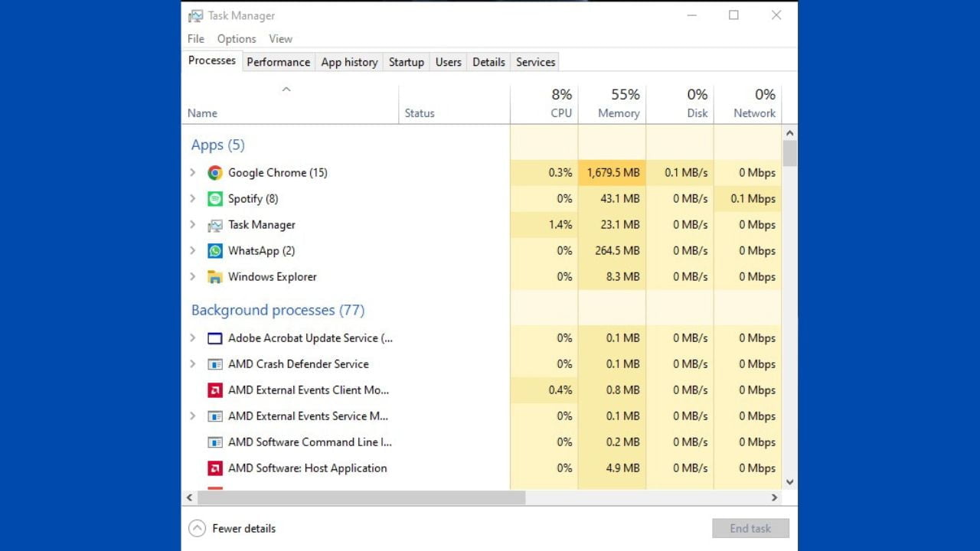Viewport: 980px width, 551px height.
Task: Expand the AMD External Events Service entry
Action: point(193,416)
